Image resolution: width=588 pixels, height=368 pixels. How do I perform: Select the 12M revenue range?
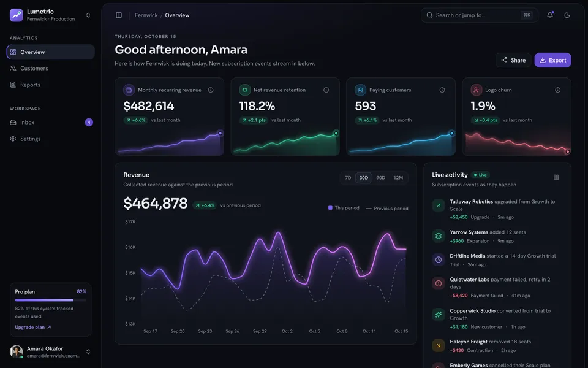pyautogui.click(x=398, y=178)
